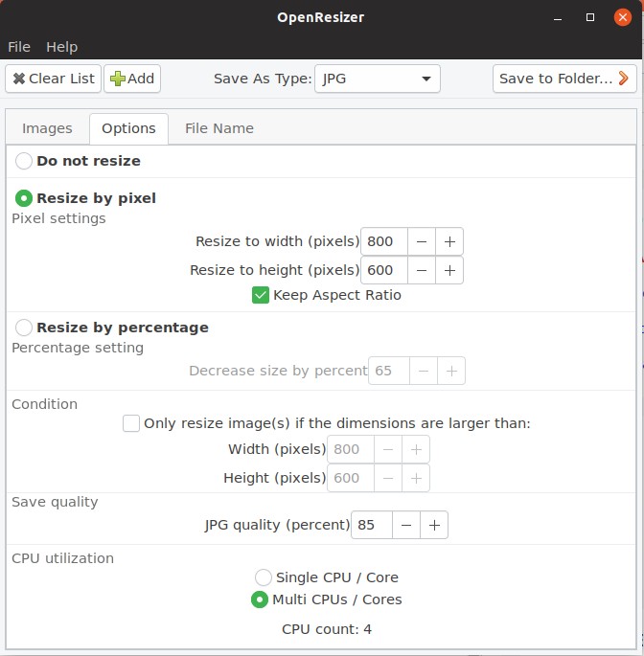The width and height of the screenshot is (644, 656).
Task: Toggle Keep Aspect Ratio checkbox
Action: (261, 295)
